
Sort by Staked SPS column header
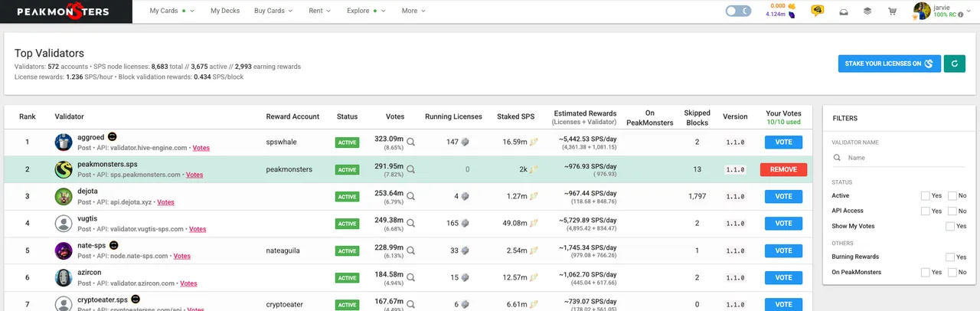(x=516, y=116)
